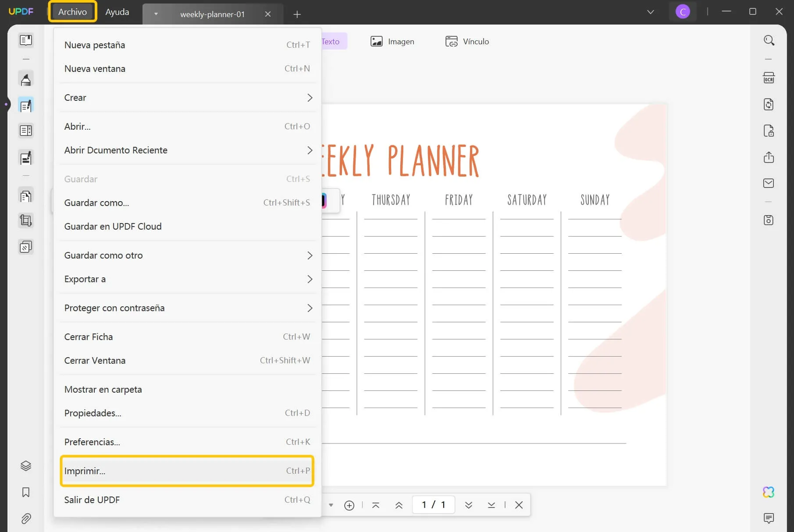Open Propiedades... menu item
The height and width of the screenshot is (532, 794).
(x=188, y=413)
